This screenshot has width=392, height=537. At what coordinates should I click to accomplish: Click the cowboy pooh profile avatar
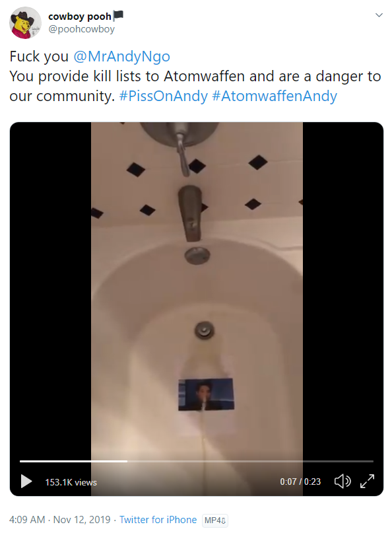(x=25, y=22)
